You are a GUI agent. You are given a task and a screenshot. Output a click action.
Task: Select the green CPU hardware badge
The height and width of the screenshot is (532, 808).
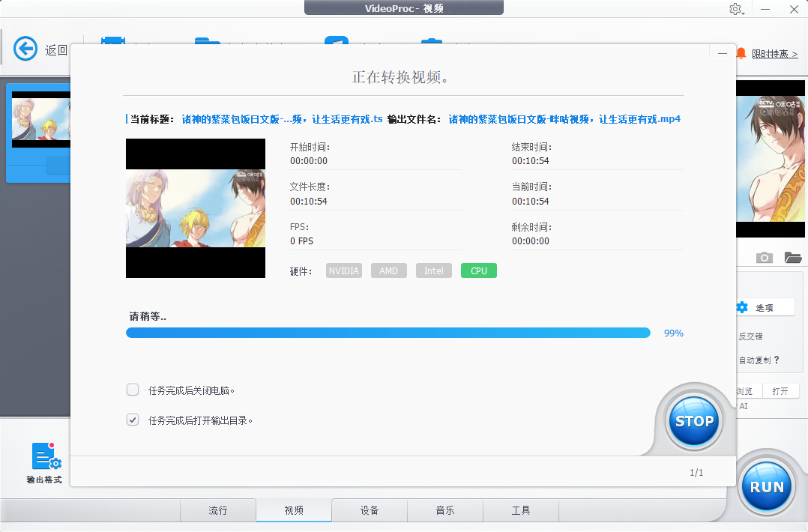pyautogui.click(x=478, y=270)
